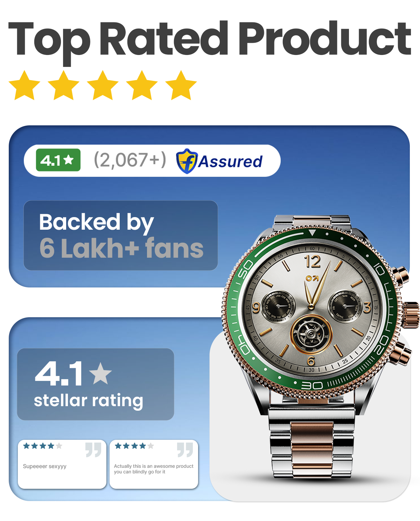Click the Backed by 6 Lakh+ fans panel
The image size is (420, 521).
pos(121,235)
